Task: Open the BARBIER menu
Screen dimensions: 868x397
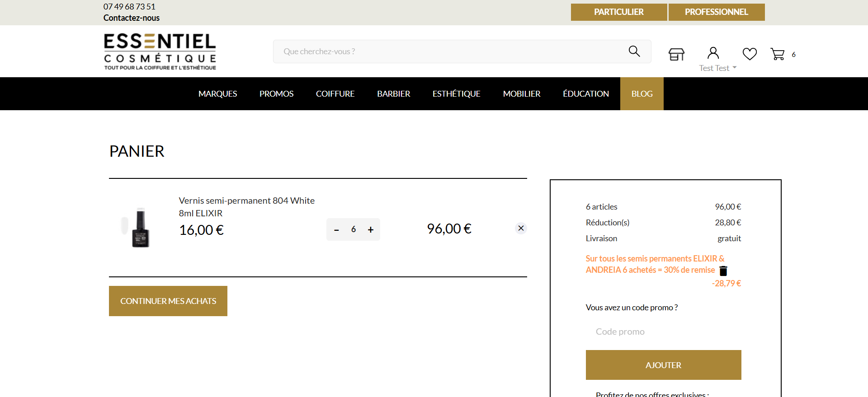Action: coord(393,93)
